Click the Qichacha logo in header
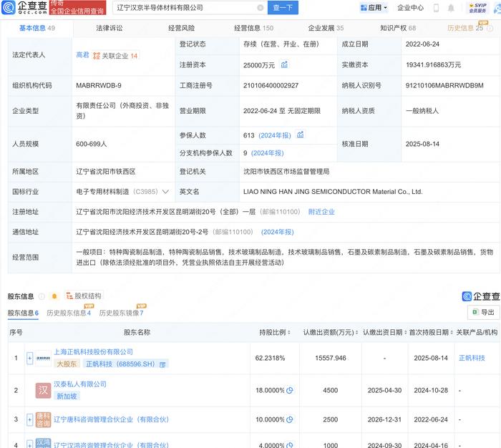The height and width of the screenshot is (448, 501). [x=24, y=8]
